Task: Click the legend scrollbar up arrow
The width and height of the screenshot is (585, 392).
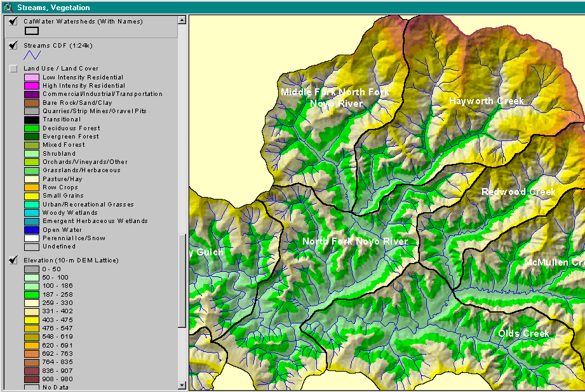Action: click(182, 20)
